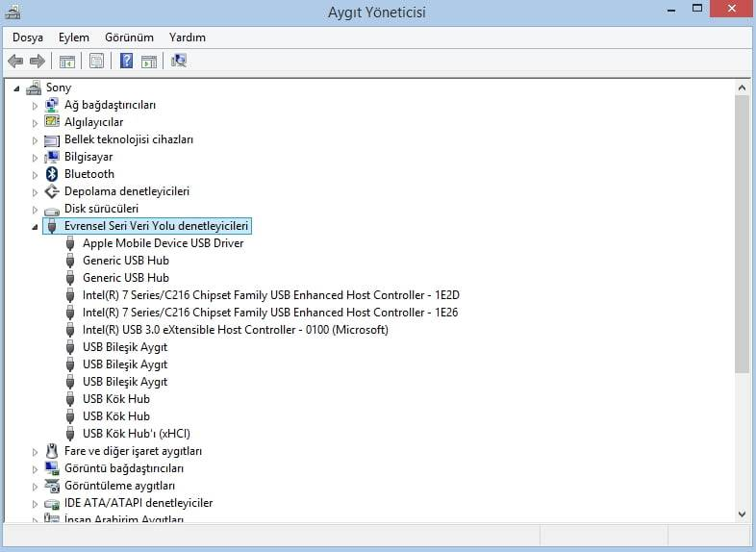Select USB Kök Hub'ı (xHCI) device
756x552 pixels.
click(135, 434)
